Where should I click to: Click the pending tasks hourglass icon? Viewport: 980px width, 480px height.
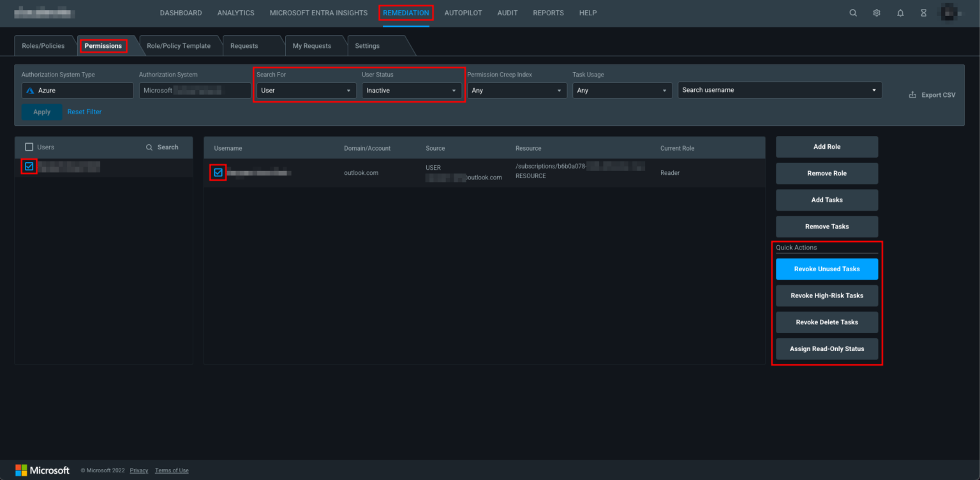click(923, 13)
